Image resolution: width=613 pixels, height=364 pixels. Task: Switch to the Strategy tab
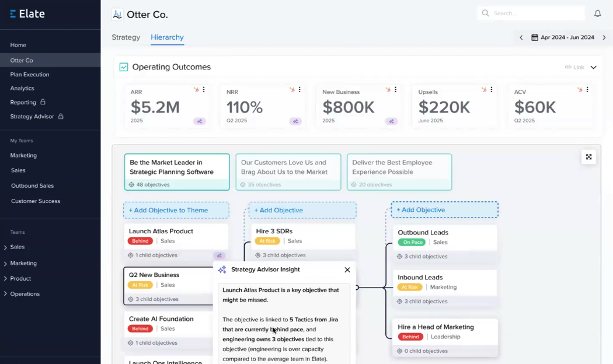pyautogui.click(x=126, y=37)
